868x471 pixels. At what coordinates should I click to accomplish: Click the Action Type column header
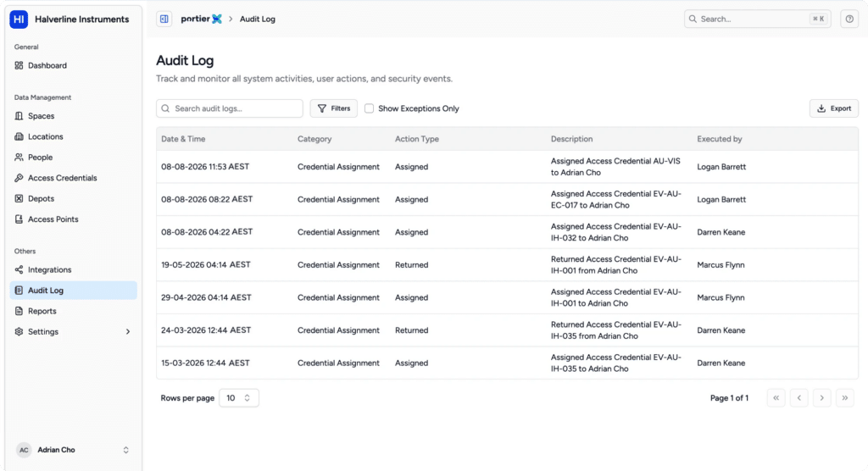[417, 139]
